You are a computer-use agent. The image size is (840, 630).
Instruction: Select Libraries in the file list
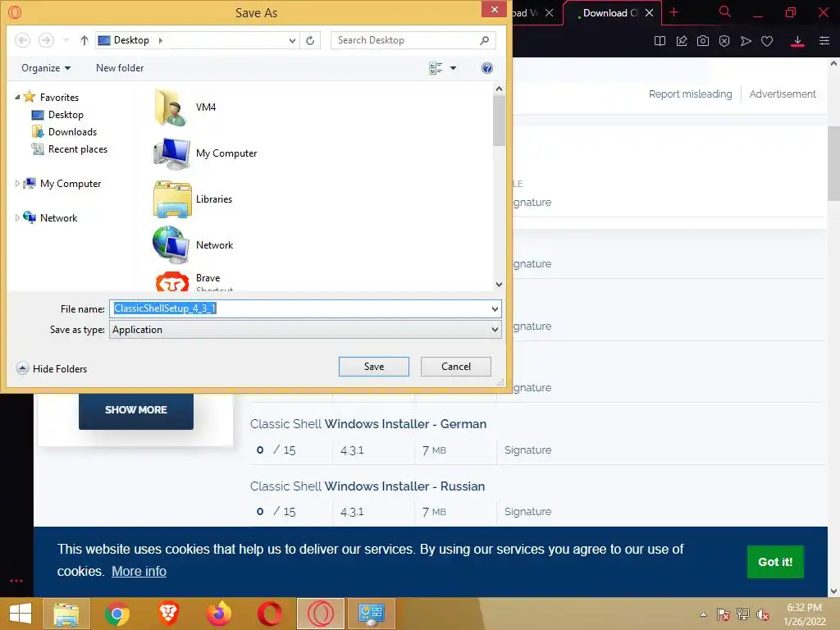(x=193, y=199)
